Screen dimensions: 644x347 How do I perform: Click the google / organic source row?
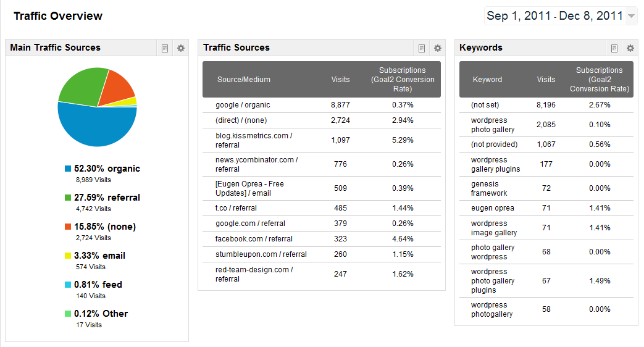click(x=243, y=105)
